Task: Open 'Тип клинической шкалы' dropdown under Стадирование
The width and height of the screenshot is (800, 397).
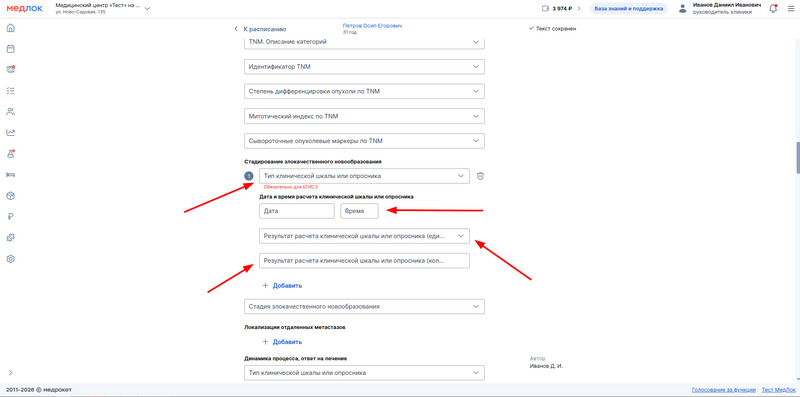Action: (364, 176)
